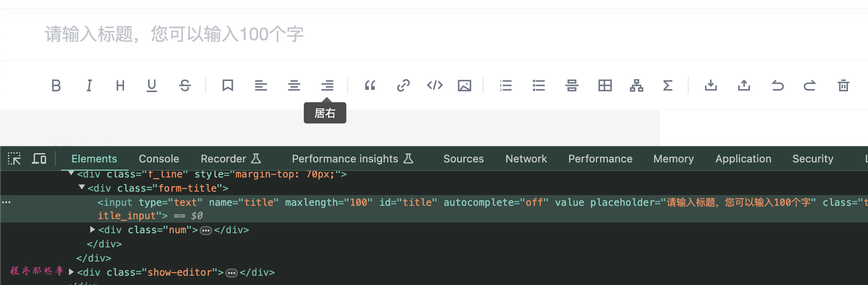Undo the last edit
868x285 pixels.
point(777,85)
